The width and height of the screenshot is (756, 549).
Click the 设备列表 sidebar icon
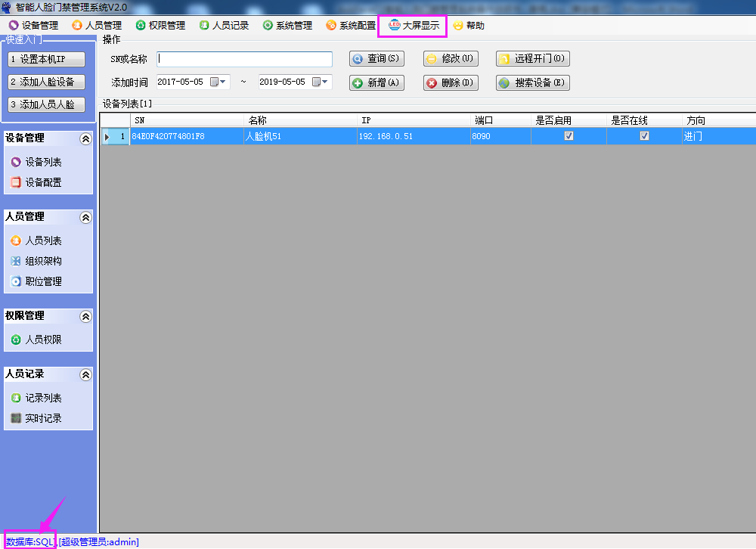pyautogui.click(x=16, y=162)
